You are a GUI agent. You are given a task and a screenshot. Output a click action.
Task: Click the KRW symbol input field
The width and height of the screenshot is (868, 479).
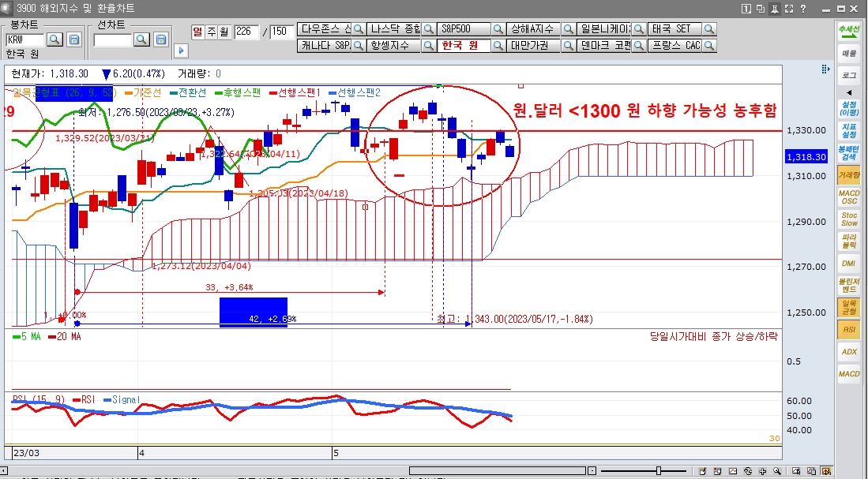click(24, 39)
